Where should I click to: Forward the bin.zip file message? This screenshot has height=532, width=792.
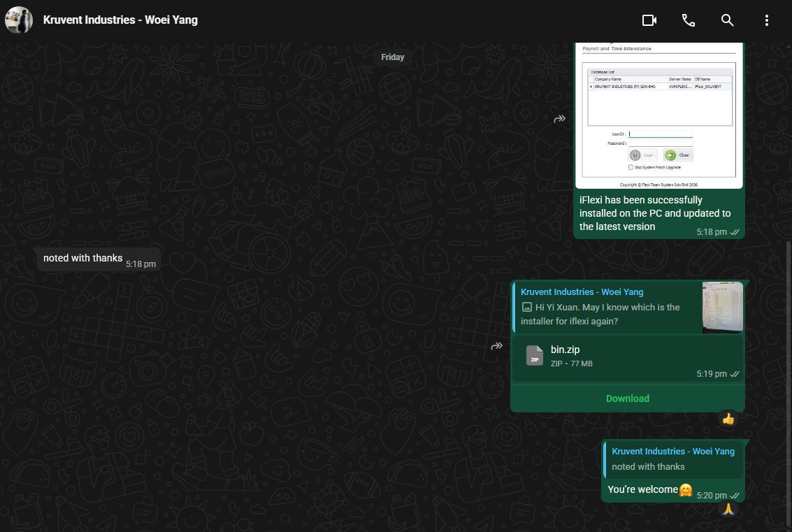point(497,346)
